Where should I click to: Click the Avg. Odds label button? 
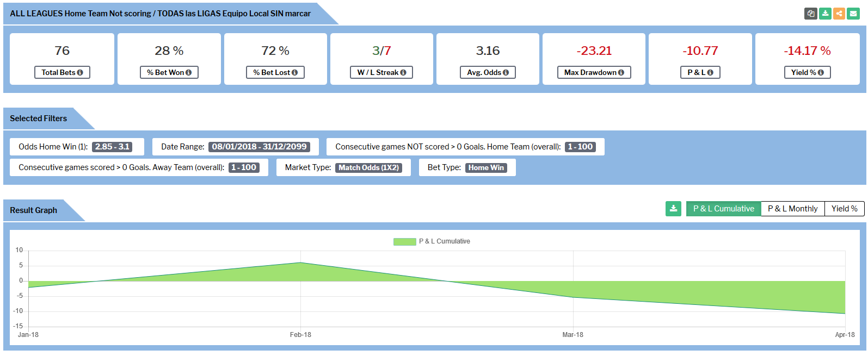pos(488,72)
